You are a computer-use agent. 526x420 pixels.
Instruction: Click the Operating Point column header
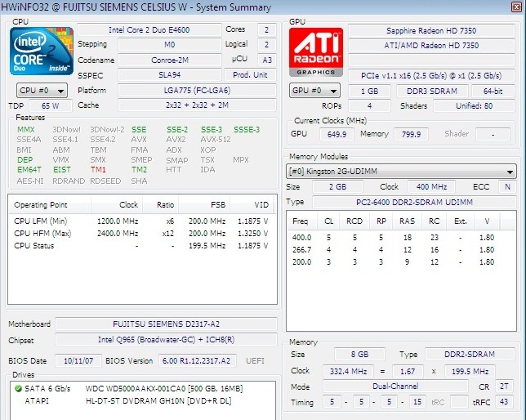click(49, 205)
